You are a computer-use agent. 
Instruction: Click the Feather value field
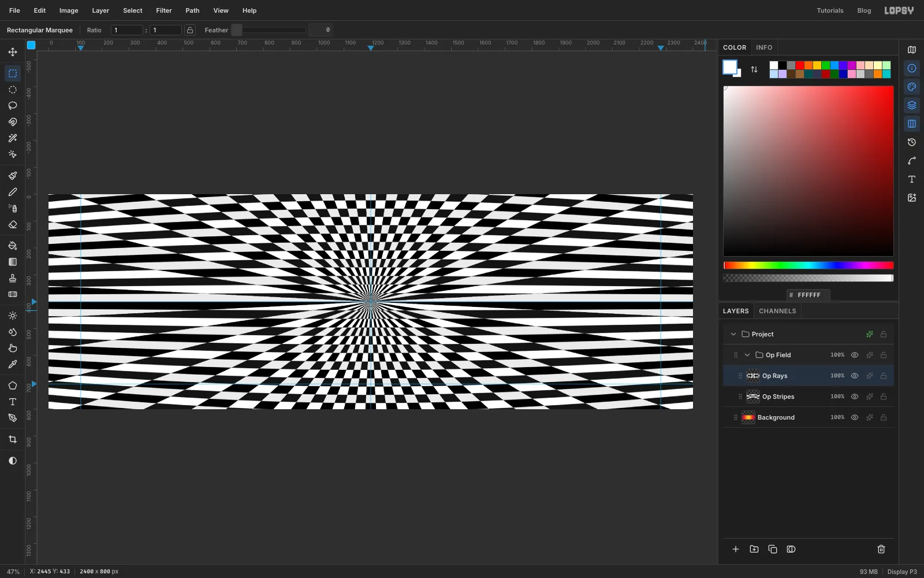pos(321,30)
